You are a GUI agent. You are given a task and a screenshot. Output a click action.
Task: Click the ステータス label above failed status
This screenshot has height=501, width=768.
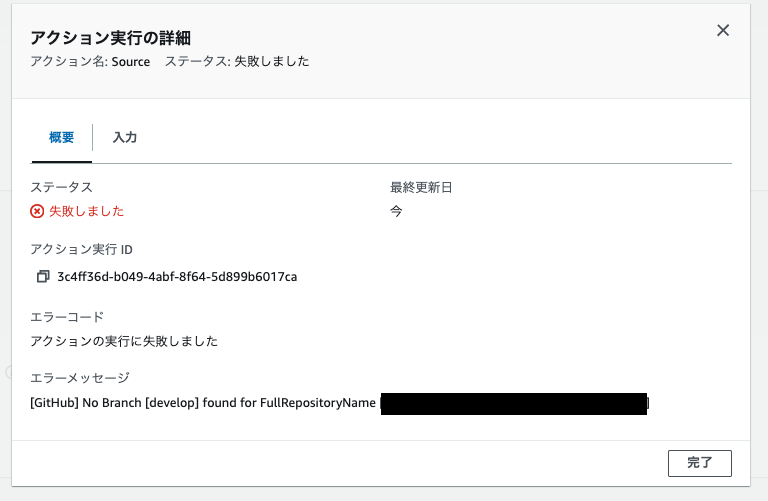click(x=61, y=187)
